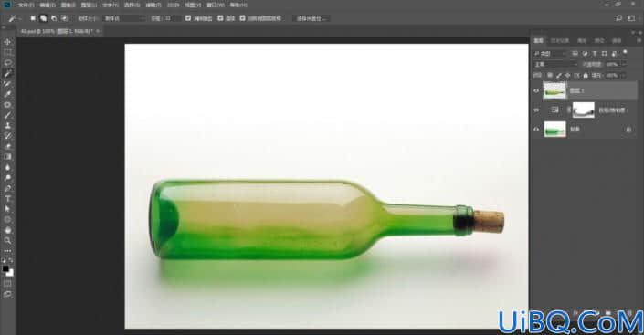Filter layers by adjustment layer icon

[585, 54]
